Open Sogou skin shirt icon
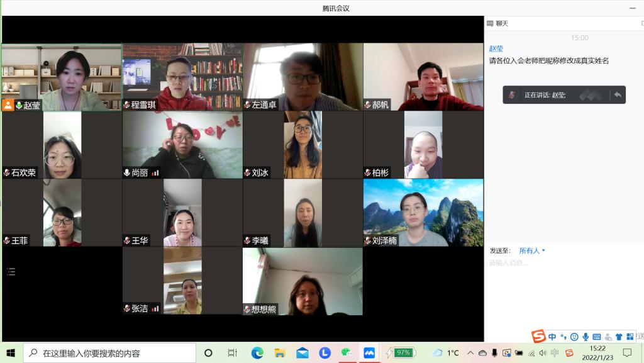Screen dimensions: 644x363 [619, 337]
